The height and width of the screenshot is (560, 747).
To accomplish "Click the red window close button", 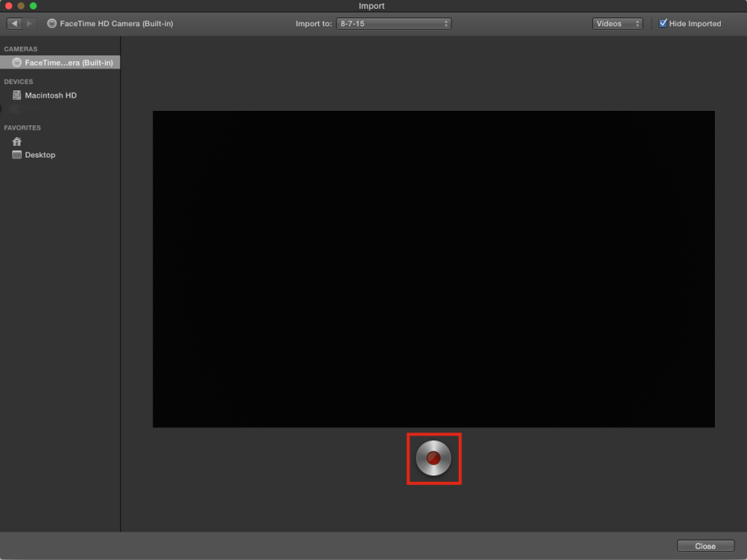I will (x=9, y=6).
